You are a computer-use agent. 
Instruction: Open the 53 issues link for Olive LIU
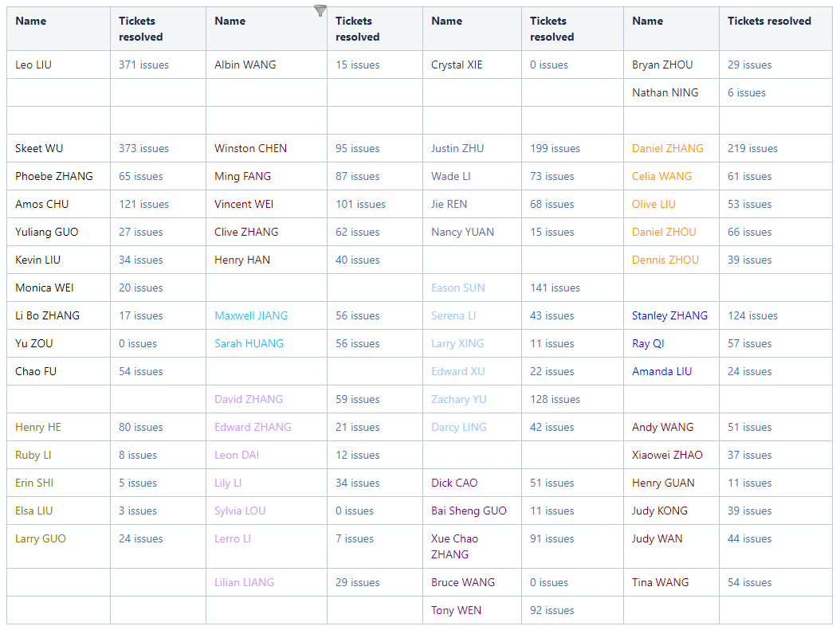pos(749,204)
